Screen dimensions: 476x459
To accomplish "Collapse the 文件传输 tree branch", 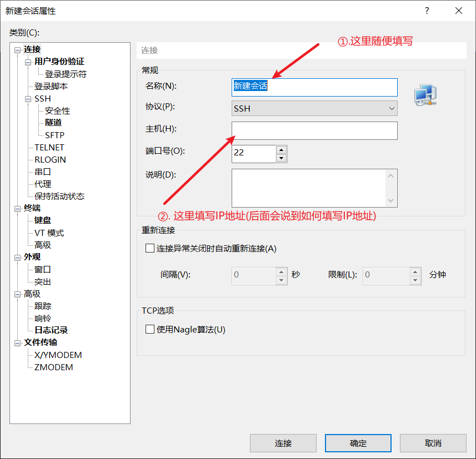I will tap(18, 342).
